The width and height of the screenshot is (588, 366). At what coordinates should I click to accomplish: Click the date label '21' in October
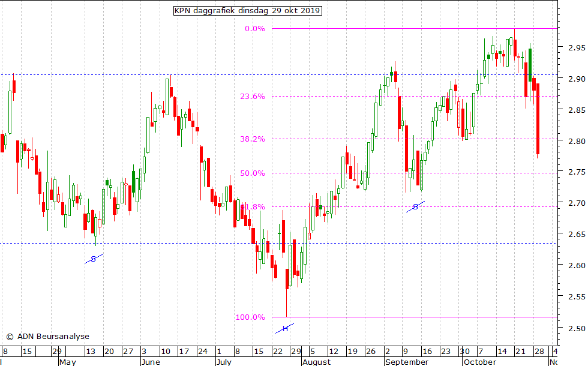click(x=520, y=352)
